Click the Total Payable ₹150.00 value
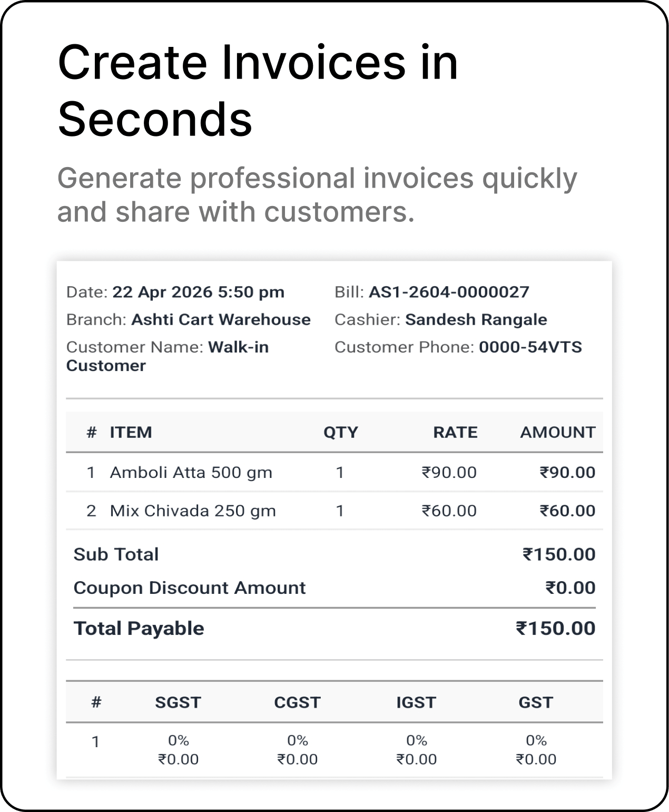The width and height of the screenshot is (669, 812). coord(556,628)
